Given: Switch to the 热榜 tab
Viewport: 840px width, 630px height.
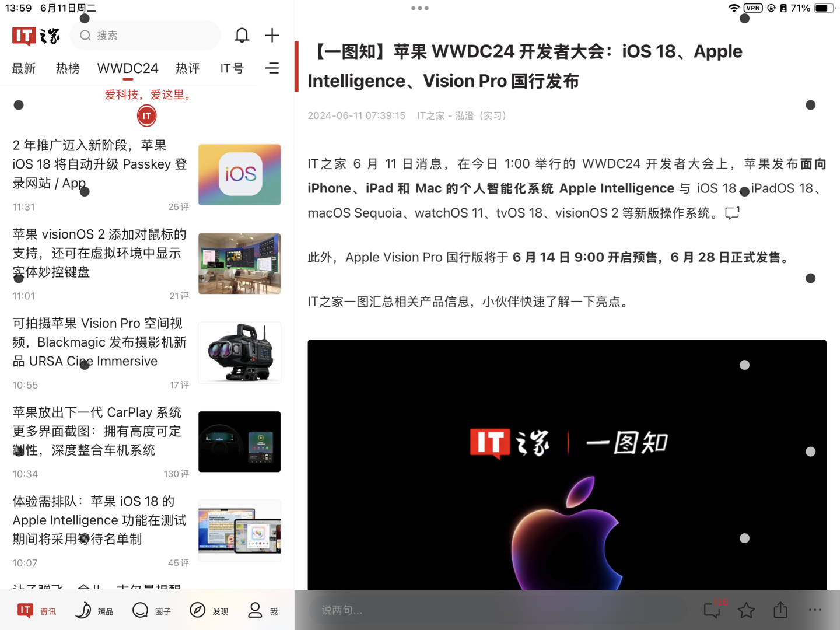Looking at the screenshot, I should point(68,68).
